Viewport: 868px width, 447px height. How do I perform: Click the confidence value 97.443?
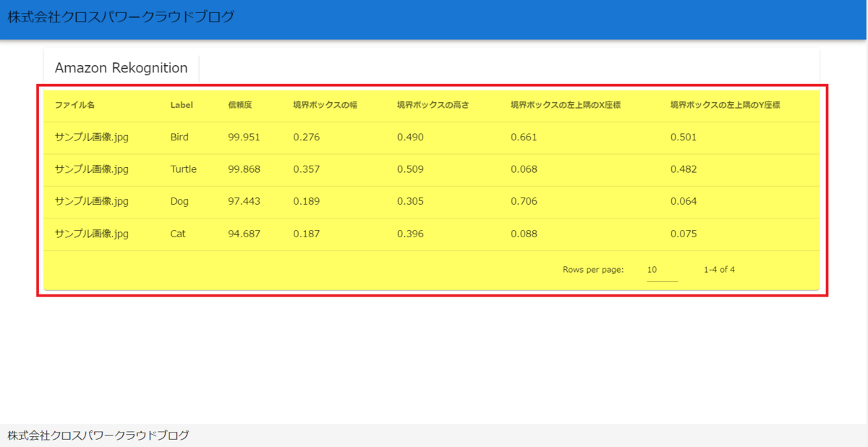tap(244, 201)
